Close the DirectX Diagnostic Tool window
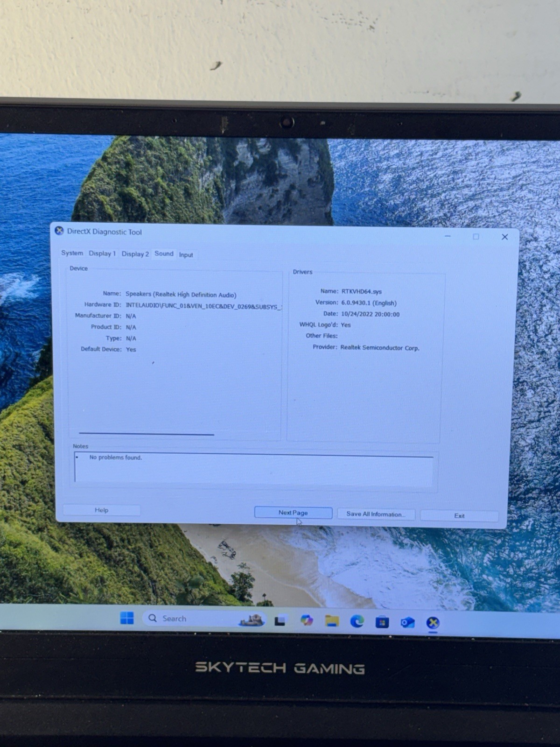The height and width of the screenshot is (747, 560). [x=505, y=237]
